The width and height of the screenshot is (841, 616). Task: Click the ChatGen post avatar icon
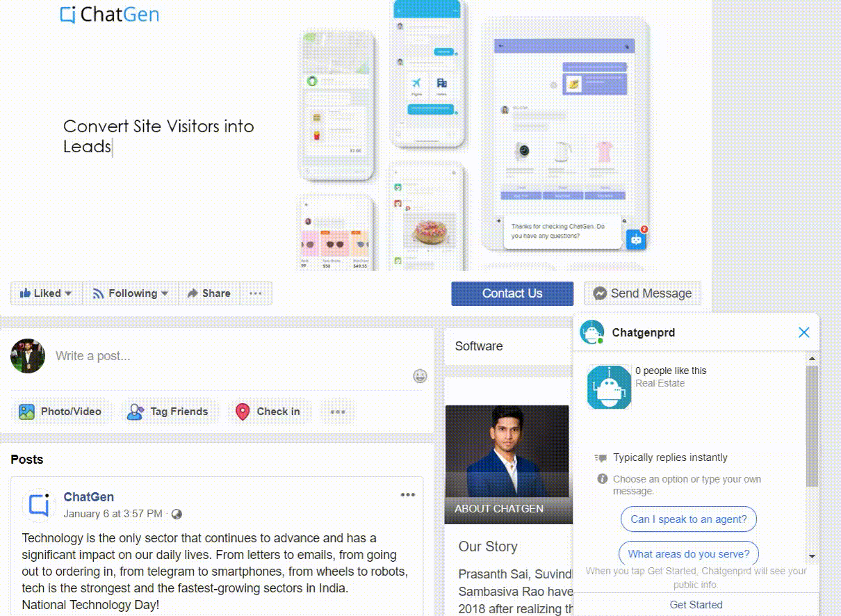pos(39,505)
